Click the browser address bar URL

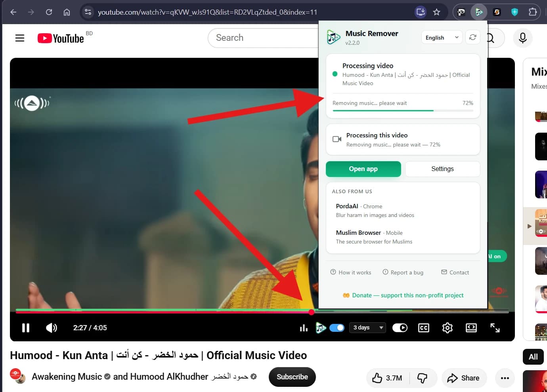(x=207, y=12)
